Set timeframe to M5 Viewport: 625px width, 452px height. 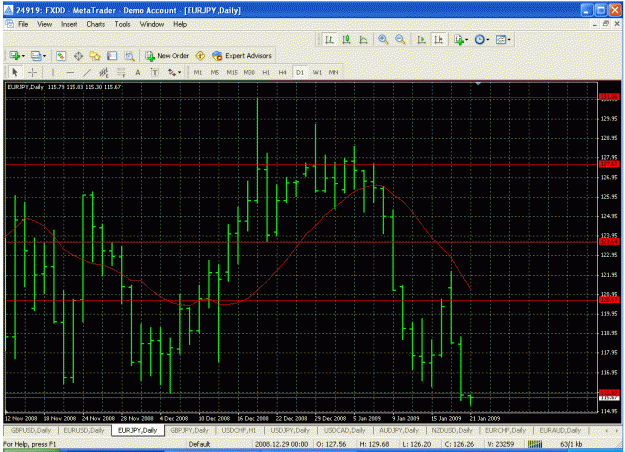tap(215, 72)
